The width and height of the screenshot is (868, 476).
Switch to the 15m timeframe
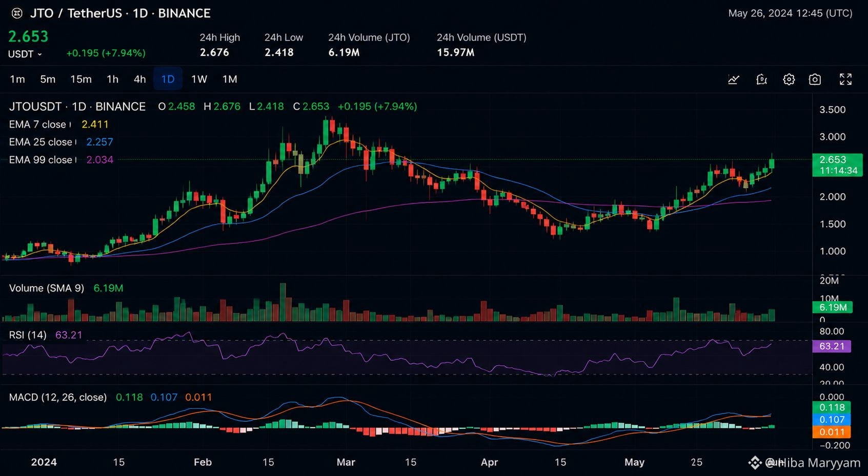point(81,79)
